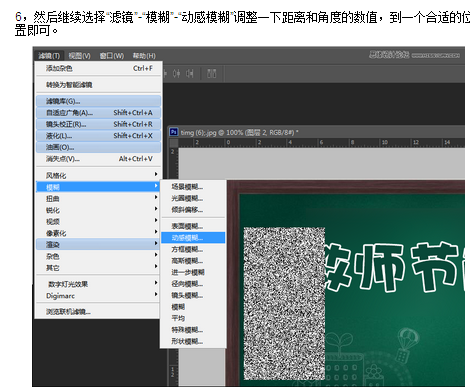Click the distribute right edges icon
Screen dimensions: 470x391
point(190,73)
